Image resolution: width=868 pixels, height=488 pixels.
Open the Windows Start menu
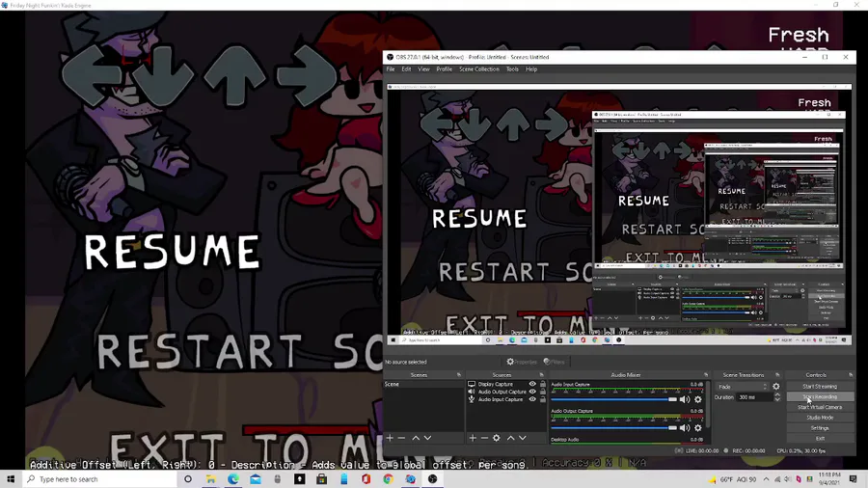pyautogui.click(x=11, y=479)
